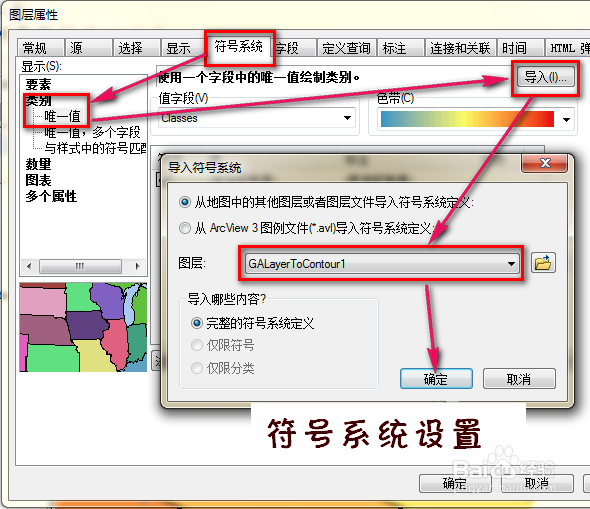The image size is (590, 509).
Task: Select 数量 in the display list
Action: [x=38, y=164]
